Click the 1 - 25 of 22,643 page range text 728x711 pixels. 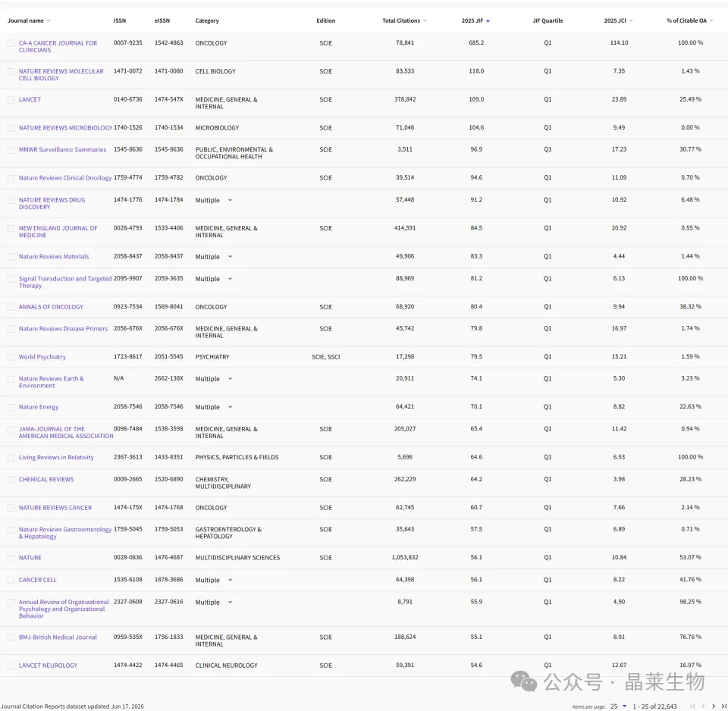pos(654,706)
